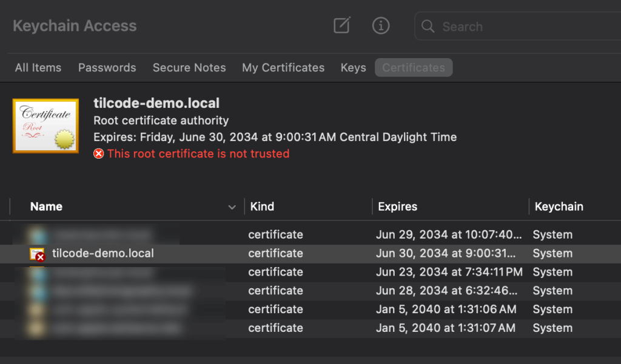This screenshot has width=621, height=364.
Task: Click the large Root Certificate thumbnail
Action: [x=45, y=125]
